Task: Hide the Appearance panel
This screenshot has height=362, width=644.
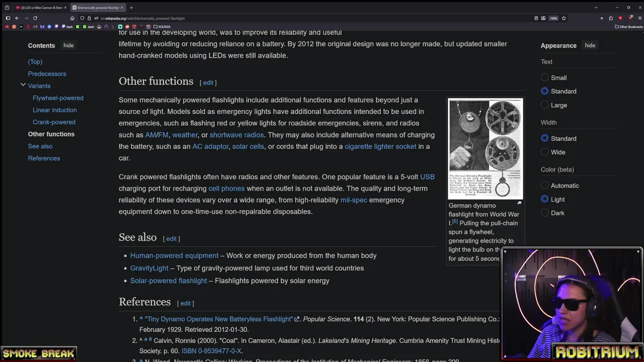Action: point(590,45)
